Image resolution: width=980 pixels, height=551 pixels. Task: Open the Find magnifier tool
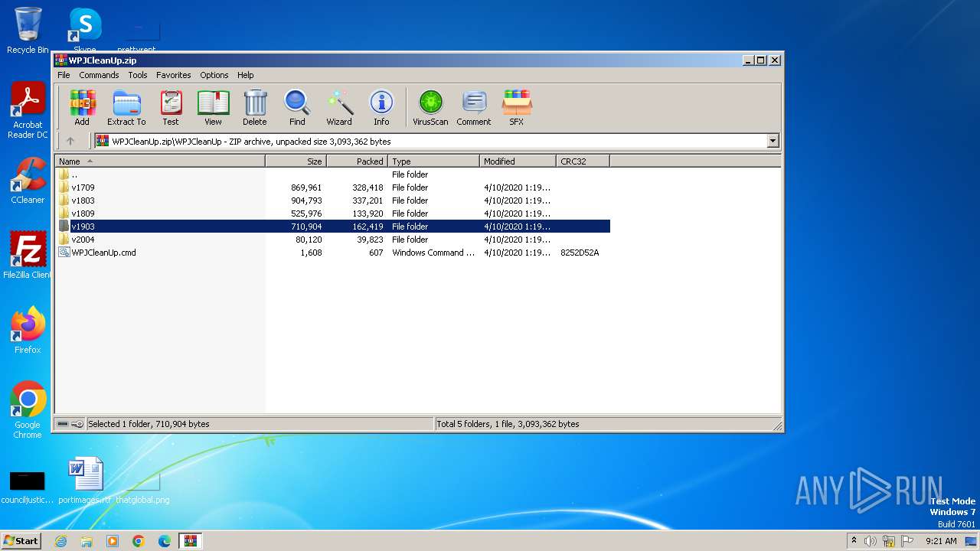pyautogui.click(x=297, y=107)
